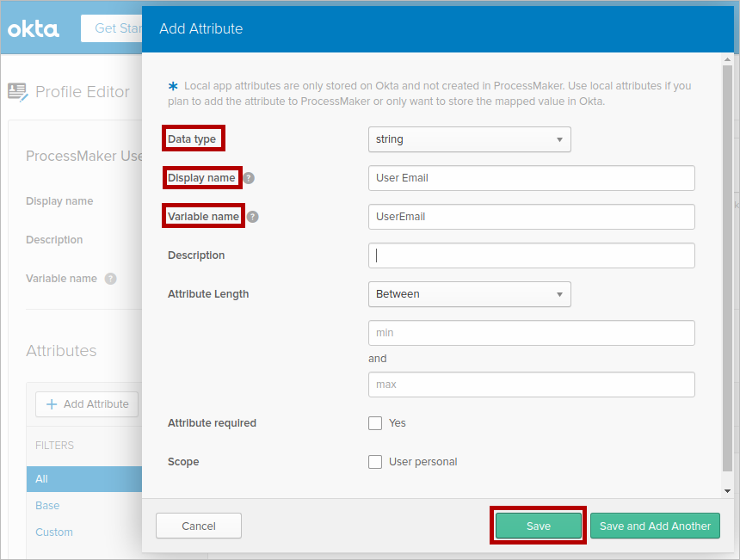Expand the Attribute Length dropdown
The width and height of the screenshot is (740, 560).
click(x=469, y=294)
